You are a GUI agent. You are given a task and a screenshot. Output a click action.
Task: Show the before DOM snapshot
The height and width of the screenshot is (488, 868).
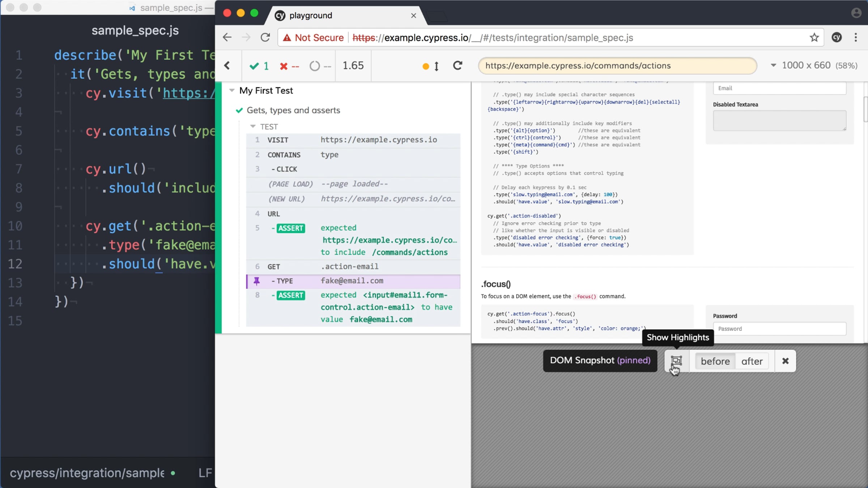tap(715, 361)
